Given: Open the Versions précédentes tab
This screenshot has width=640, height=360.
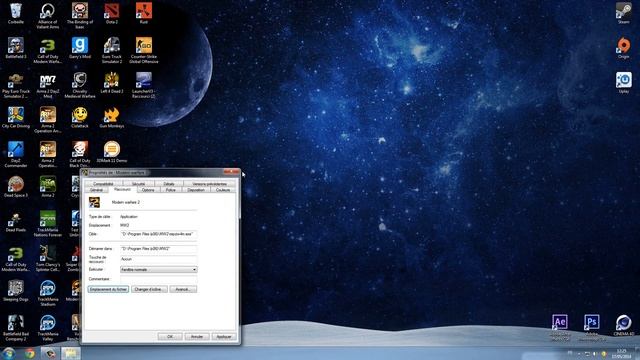Looking at the screenshot, I should coord(209,184).
